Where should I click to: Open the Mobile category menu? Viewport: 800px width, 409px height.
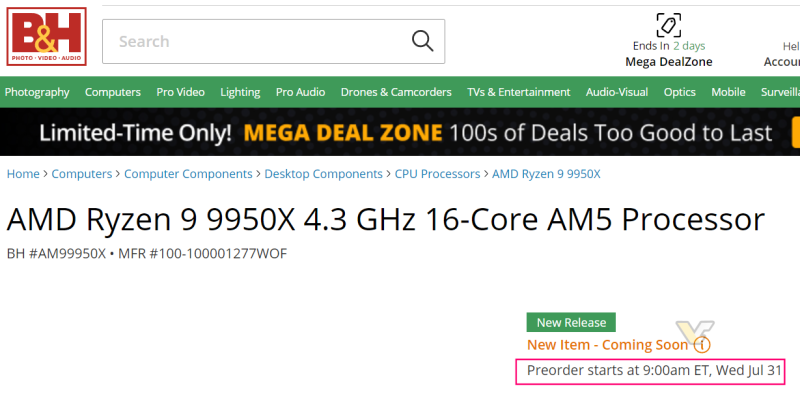(728, 92)
